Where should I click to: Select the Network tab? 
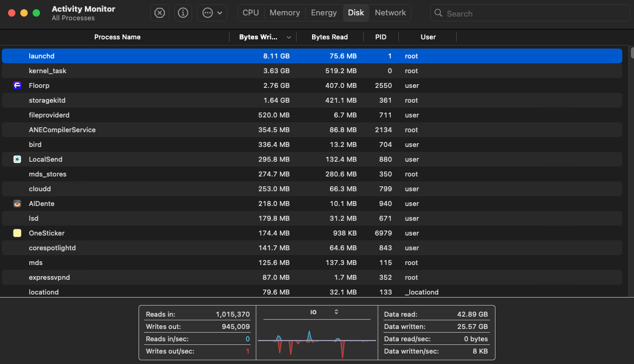click(390, 13)
